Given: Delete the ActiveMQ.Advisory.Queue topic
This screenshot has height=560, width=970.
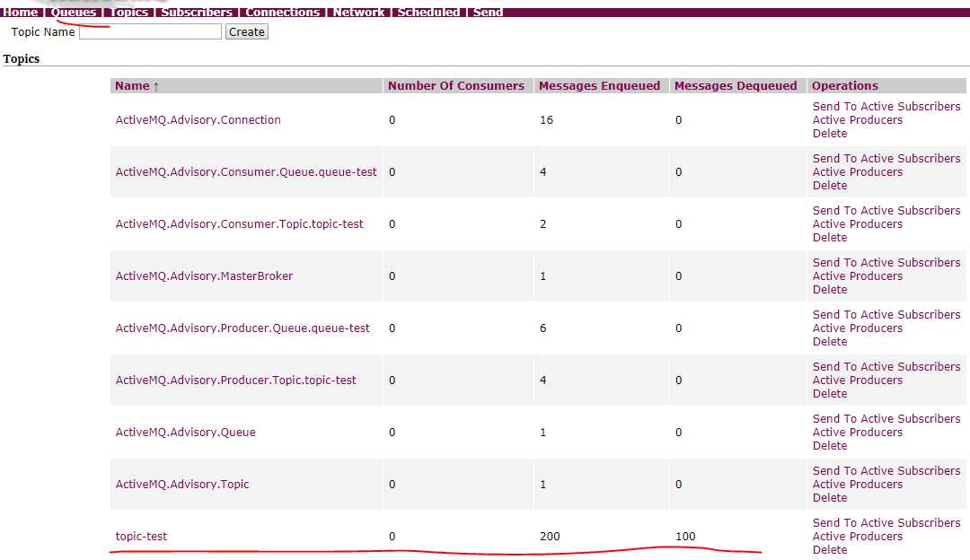Looking at the screenshot, I should pyautogui.click(x=830, y=446).
